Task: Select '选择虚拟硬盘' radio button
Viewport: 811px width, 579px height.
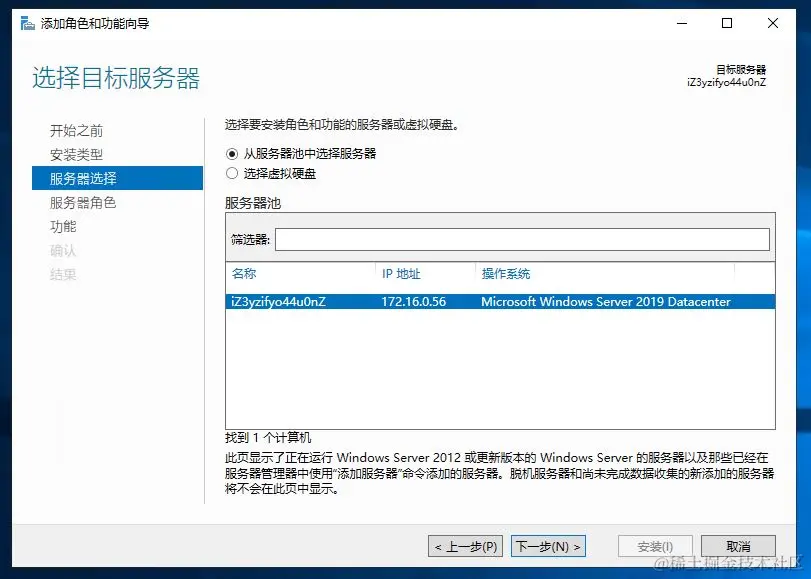Action: point(232,173)
